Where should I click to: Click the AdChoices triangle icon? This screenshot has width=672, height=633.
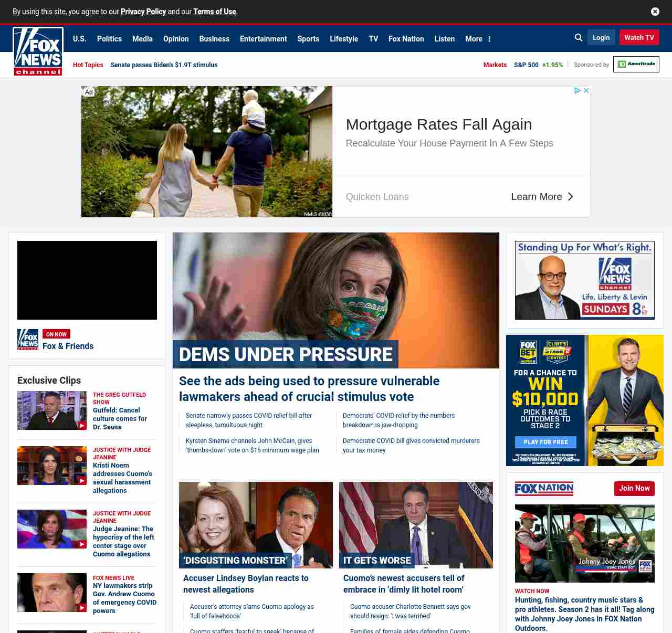577,91
